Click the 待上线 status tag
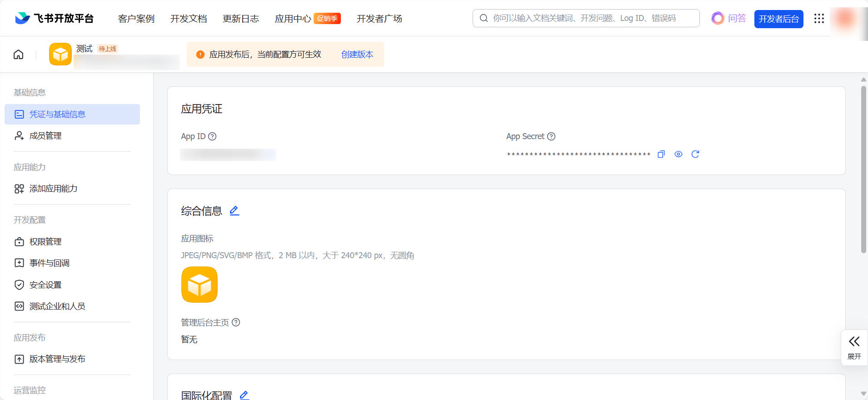This screenshot has height=400, width=868. 108,49
